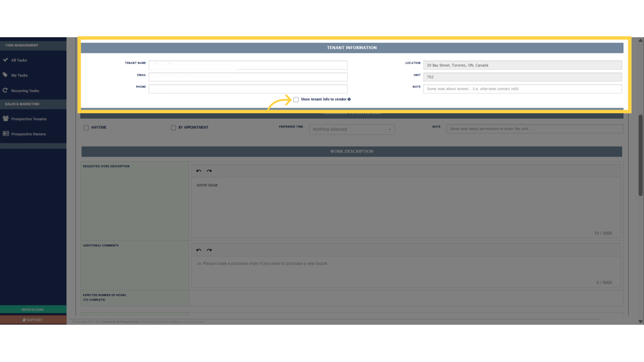The image size is (644, 362).
Task: Check the ANYTIME permission checkbox
Action: (x=86, y=127)
